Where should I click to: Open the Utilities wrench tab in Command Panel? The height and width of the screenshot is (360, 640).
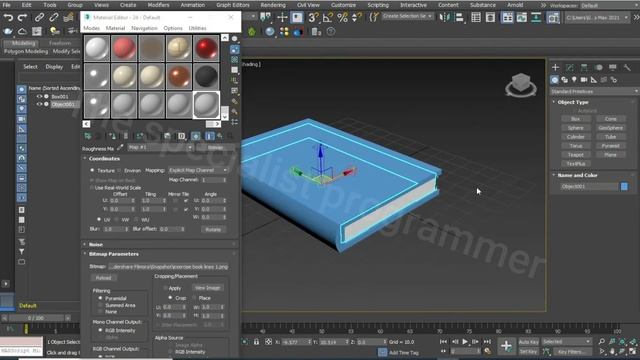(627, 67)
